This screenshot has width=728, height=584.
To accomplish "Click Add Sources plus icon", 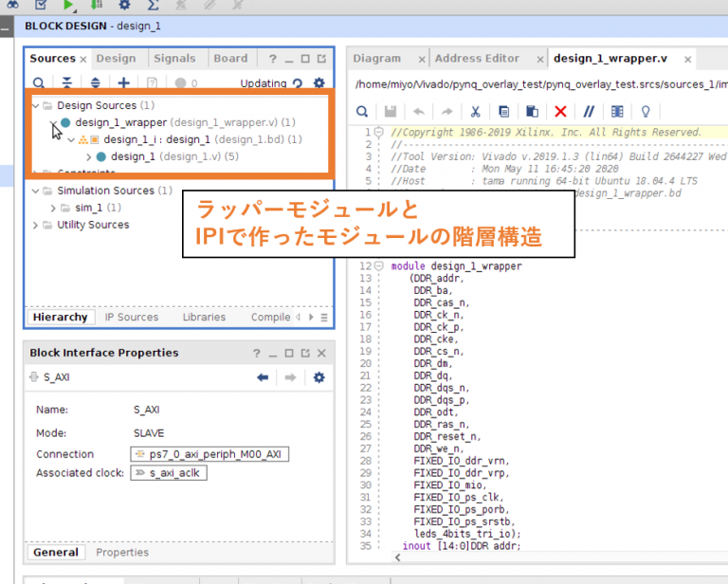I will click(x=122, y=83).
